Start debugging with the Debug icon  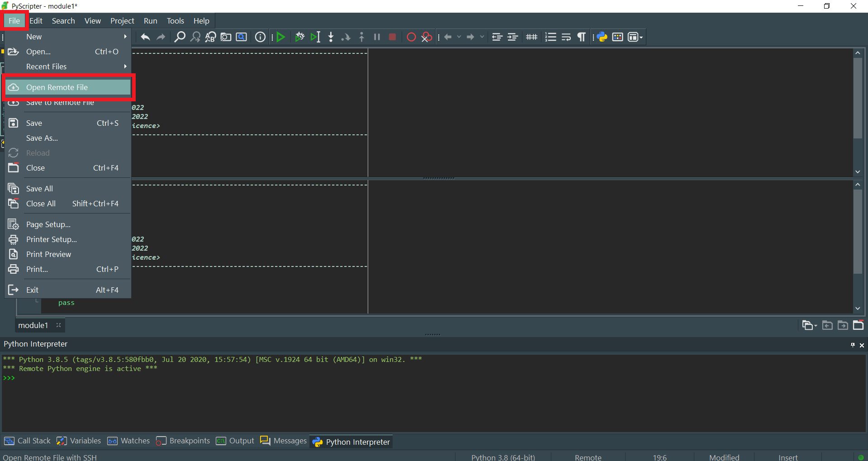[x=299, y=37]
